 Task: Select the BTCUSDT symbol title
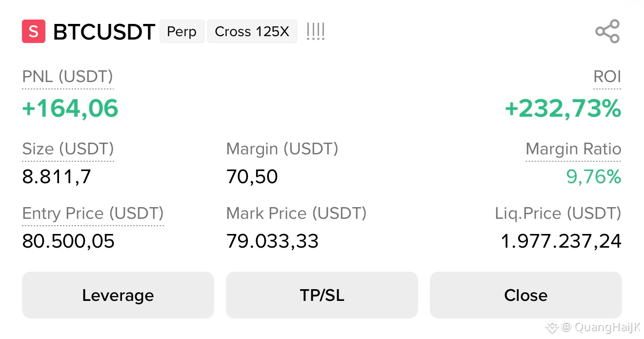pos(104,32)
